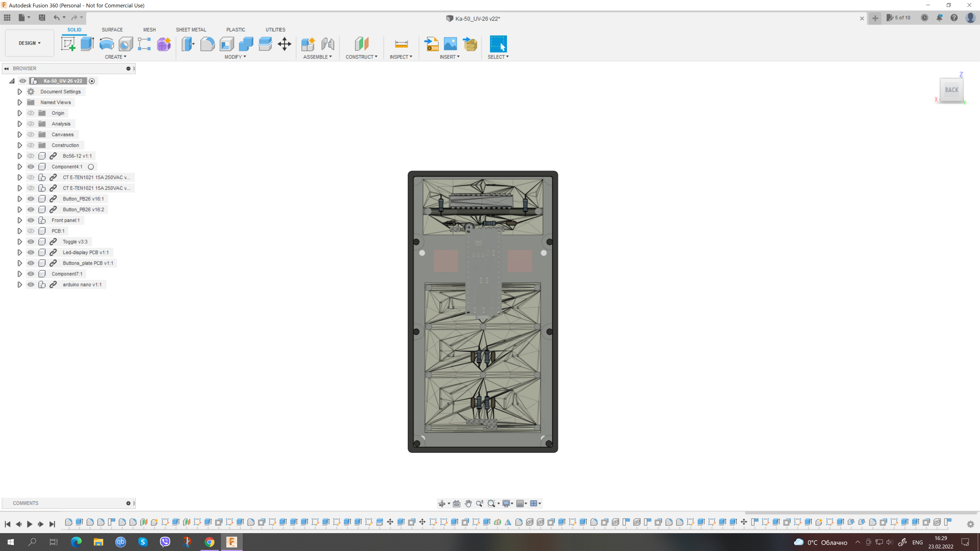This screenshot has width=980, height=551.
Task: Click the Measure tool icon
Action: [x=401, y=44]
